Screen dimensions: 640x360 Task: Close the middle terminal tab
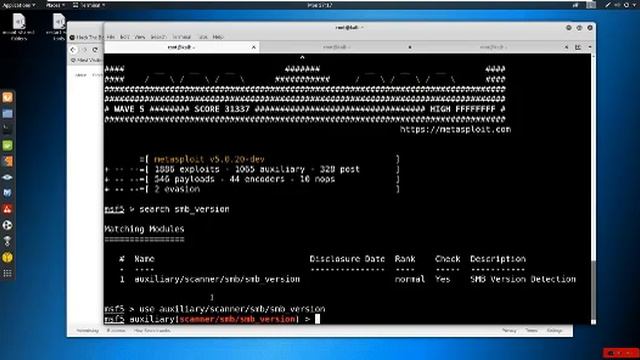pos(409,47)
